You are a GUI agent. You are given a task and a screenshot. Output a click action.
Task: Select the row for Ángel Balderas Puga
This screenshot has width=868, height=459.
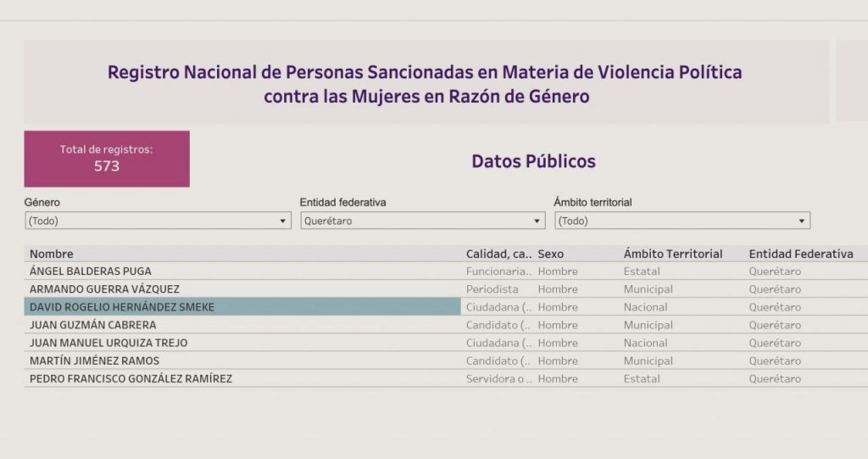tap(91, 271)
